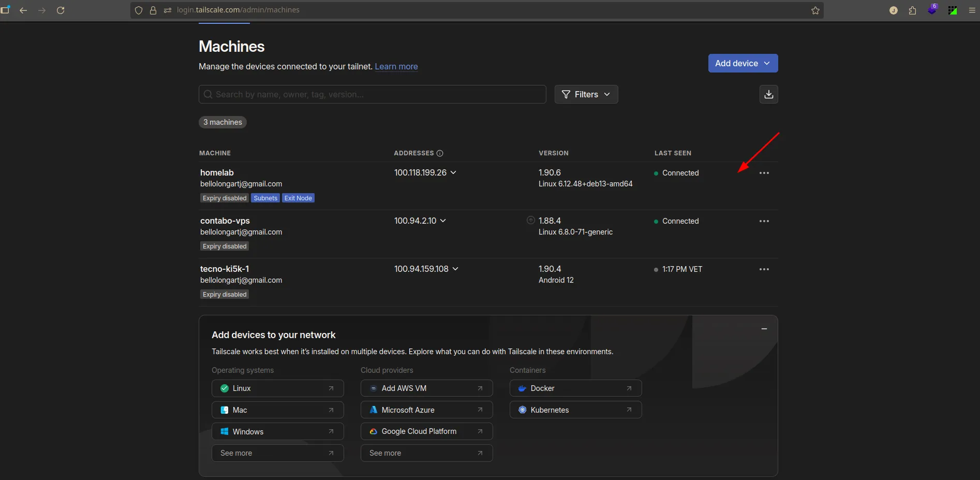Choose the Google Cloud Platform option
Viewport: 980px width, 480px height.
pyautogui.click(x=426, y=431)
